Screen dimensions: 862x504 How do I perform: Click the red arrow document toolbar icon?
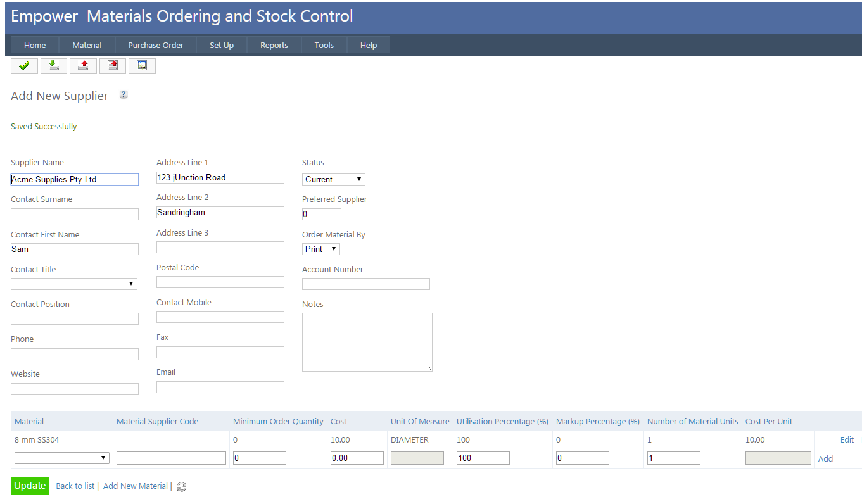[x=113, y=66]
